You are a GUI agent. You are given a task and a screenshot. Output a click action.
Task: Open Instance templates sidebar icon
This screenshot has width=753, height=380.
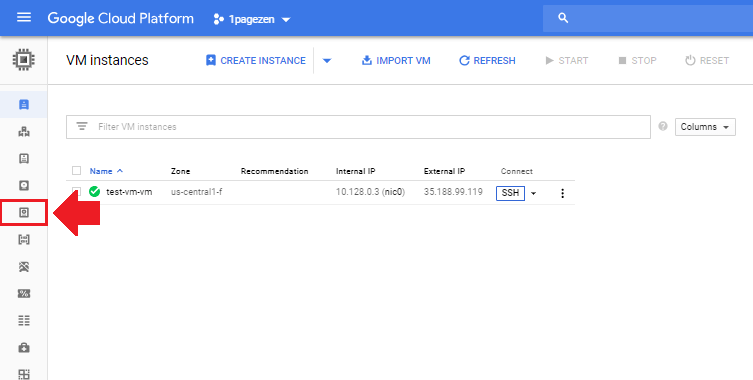pos(24,159)
